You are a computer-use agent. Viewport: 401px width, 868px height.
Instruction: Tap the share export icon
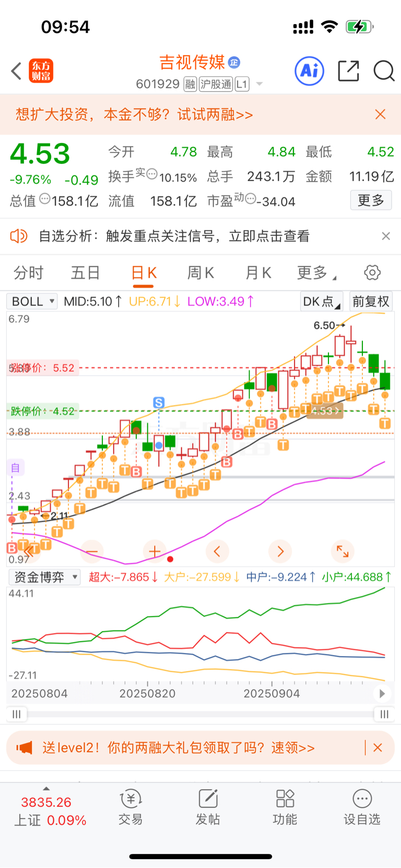pyautogui.click(x=348, y=71)
